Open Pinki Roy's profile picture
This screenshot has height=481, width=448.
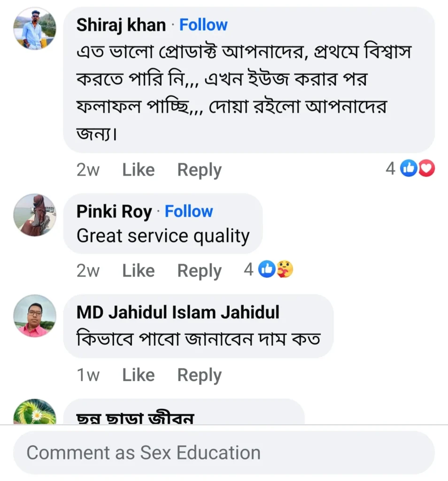35,215
